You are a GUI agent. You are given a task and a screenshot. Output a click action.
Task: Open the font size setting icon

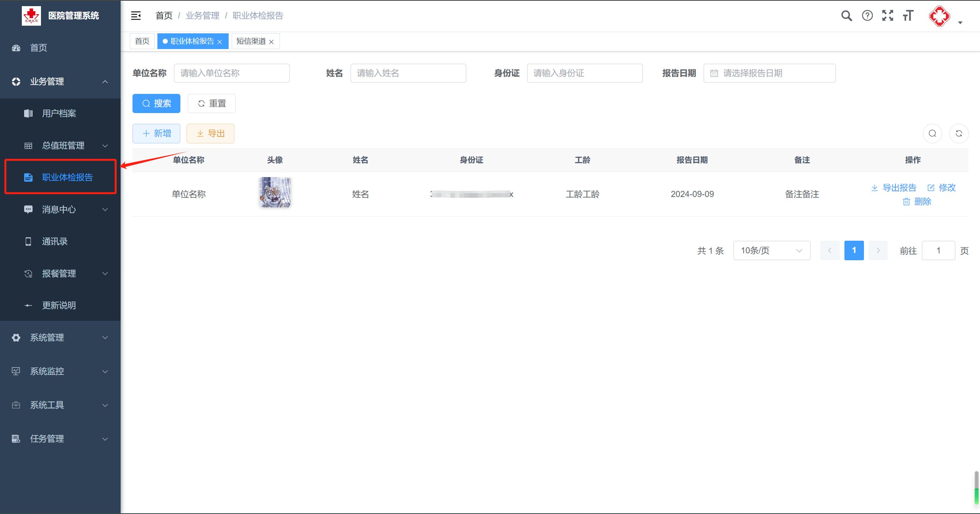pos(908,16)
